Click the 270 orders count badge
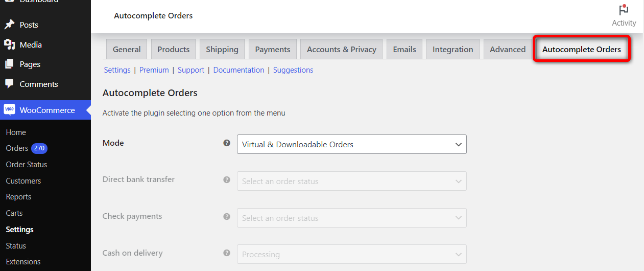 (x=39, y=148)
